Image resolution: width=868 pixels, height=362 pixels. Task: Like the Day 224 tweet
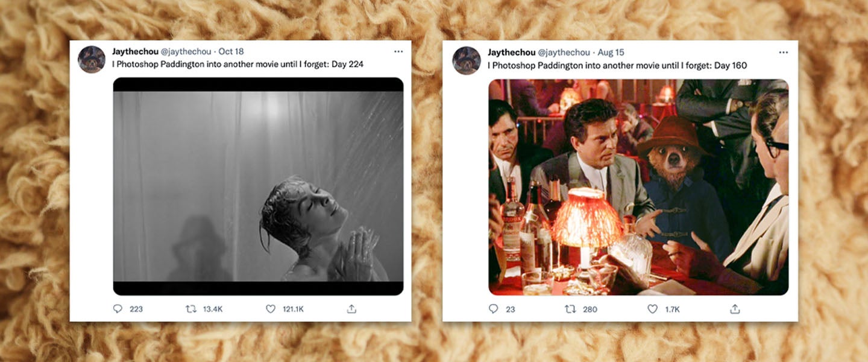tap(271, 309)
